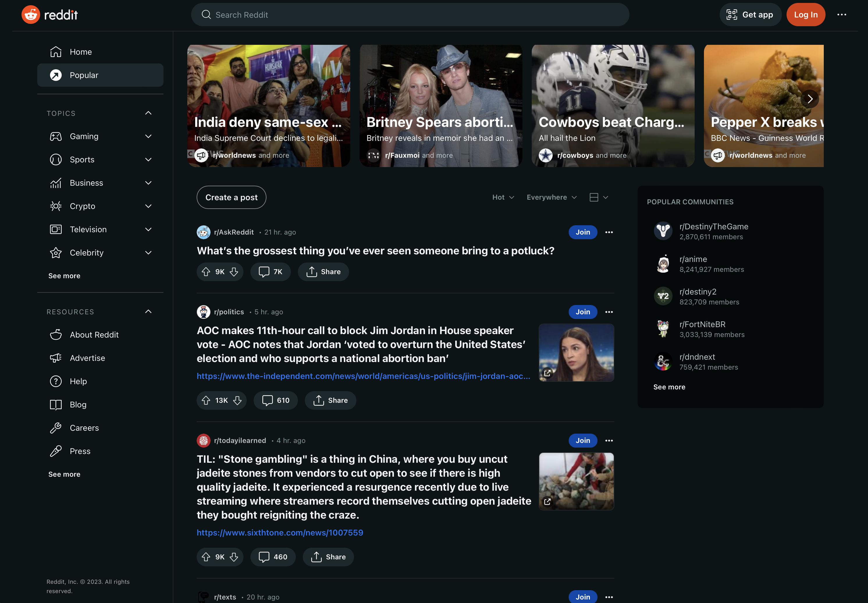The image size is (868, 603).
Task: Expand the Crypto topic chevron
Action: pyautogui.click(x=148, y=206)
